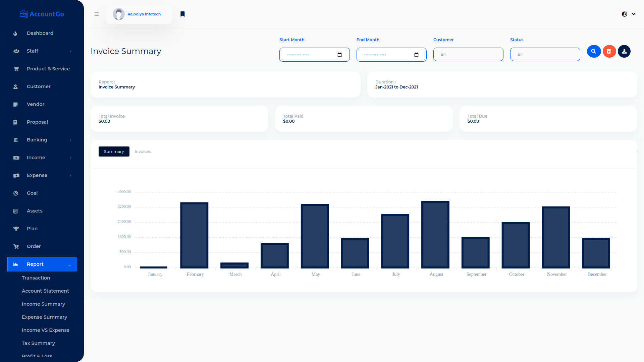644x362 pixels.
Task: Click the red trash reset button
Action: (x=609, y=51)
